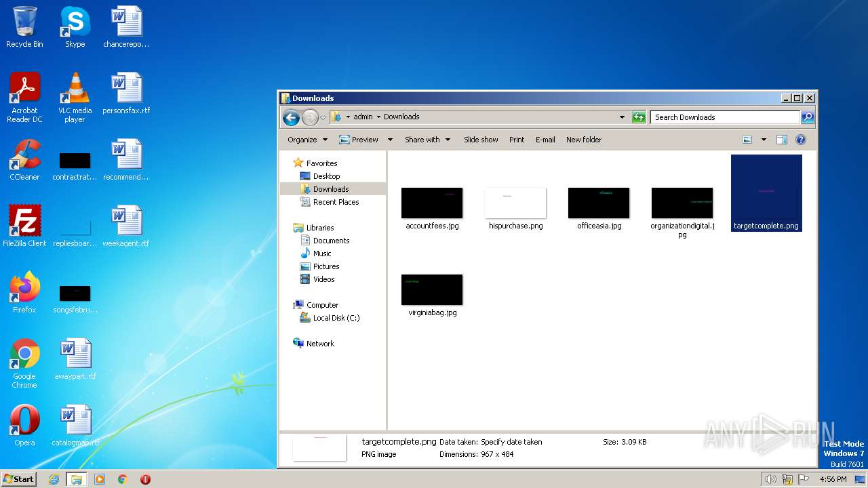Screen dimensions: 868x488
Task: Open Recent Places in navigation pane
Action: (330, 202)
